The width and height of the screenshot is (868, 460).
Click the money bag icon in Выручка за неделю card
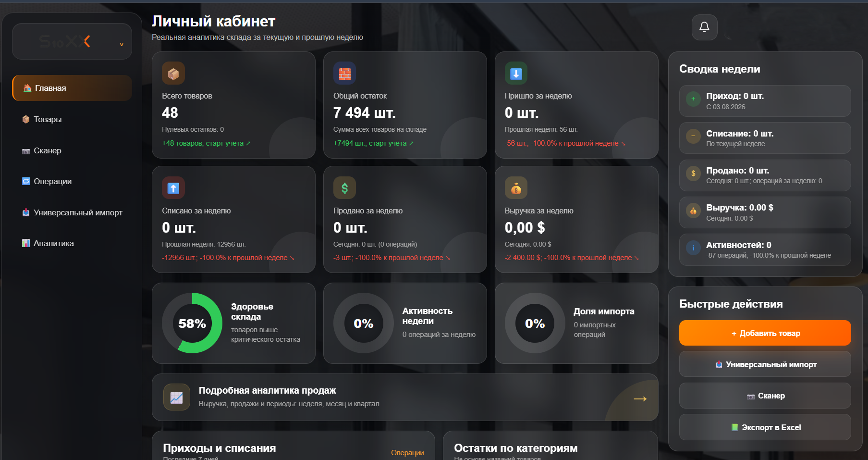pyautogui.click(x=516, y=188)
